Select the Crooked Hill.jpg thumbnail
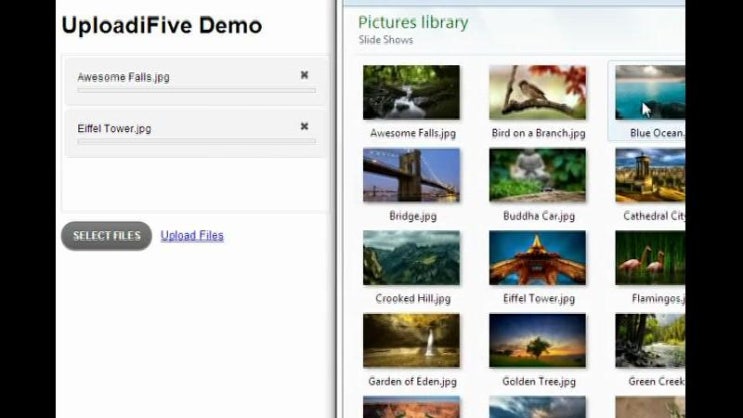This screenshot has height=418, width=743. pos(411,258)
